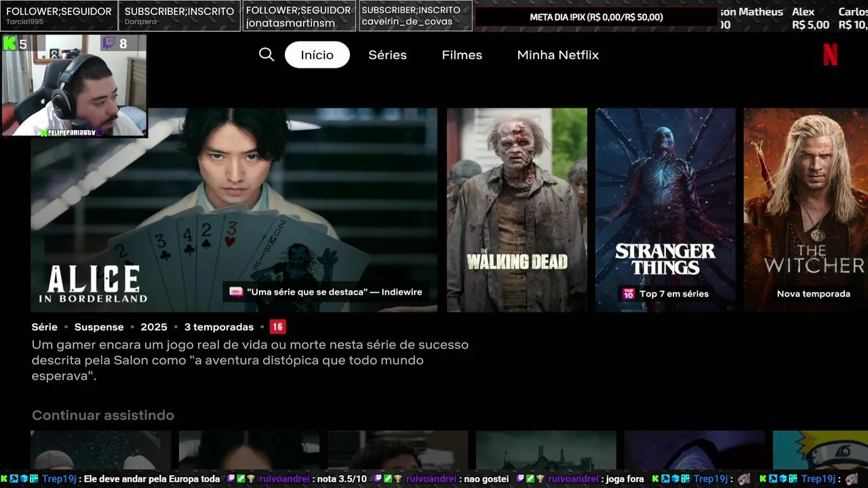Open the Stranger Things poster
The width and height of the screenshot is (868, 488).
665,210
